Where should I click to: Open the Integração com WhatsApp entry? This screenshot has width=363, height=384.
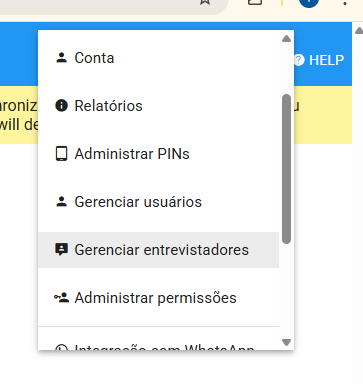point(159,347)
